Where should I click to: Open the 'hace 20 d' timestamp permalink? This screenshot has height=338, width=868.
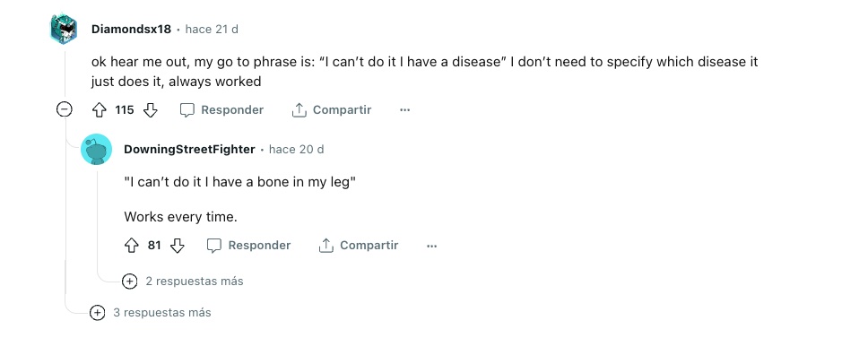pyautogui.click(x=297, y=150)
